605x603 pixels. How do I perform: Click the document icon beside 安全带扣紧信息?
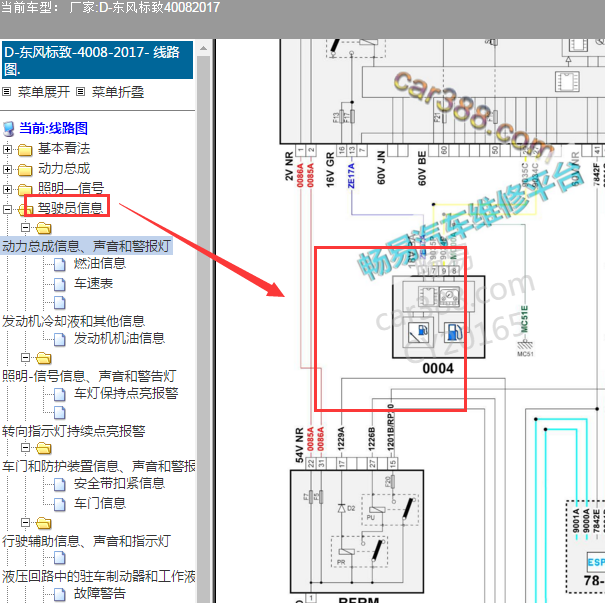click(59, 485)
